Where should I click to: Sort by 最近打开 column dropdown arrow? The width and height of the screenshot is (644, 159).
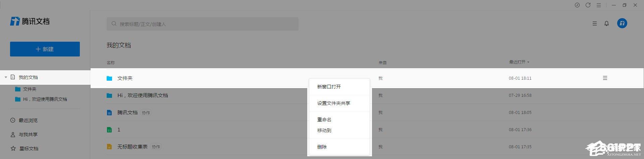click(x=528, y=62)
